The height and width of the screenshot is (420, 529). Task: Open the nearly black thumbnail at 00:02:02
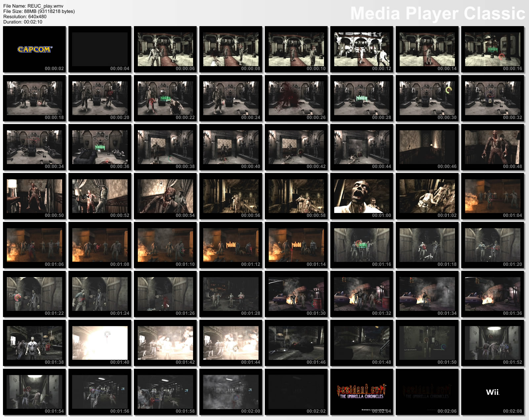point(296,392)
